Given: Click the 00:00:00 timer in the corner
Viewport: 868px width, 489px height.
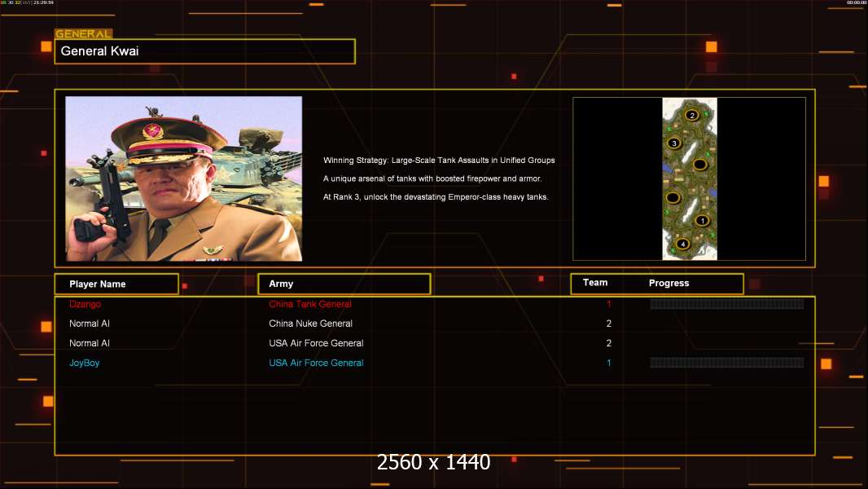Looking at the screenshot, I should click(856, 2).
